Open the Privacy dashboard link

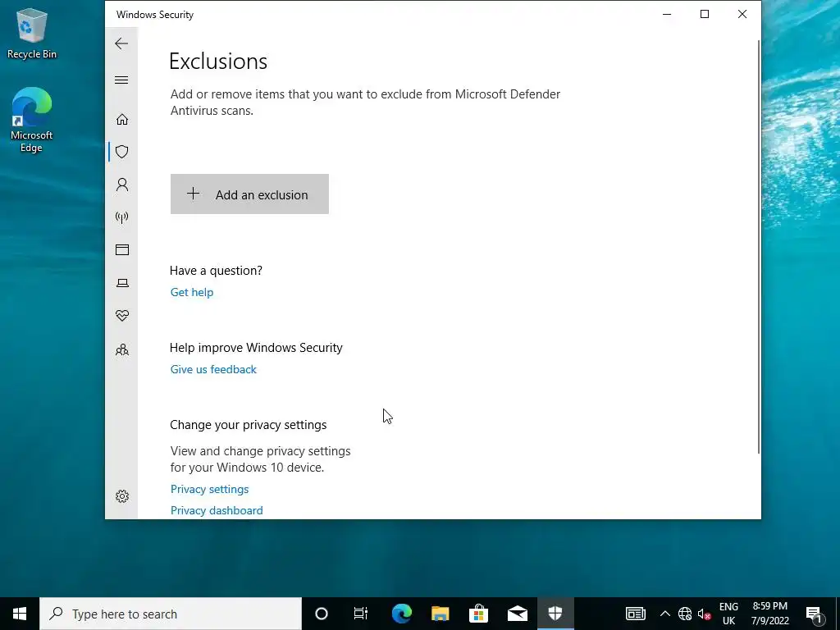coord(217,510)
